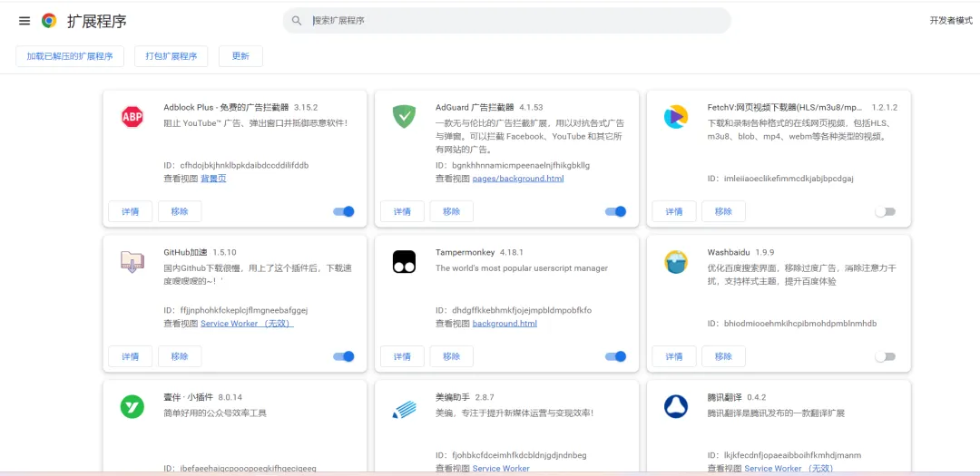This screenshot has width=980, height=476.
Task: Open 详情 for Tampermonkey
Action: (x=403, y=356)
